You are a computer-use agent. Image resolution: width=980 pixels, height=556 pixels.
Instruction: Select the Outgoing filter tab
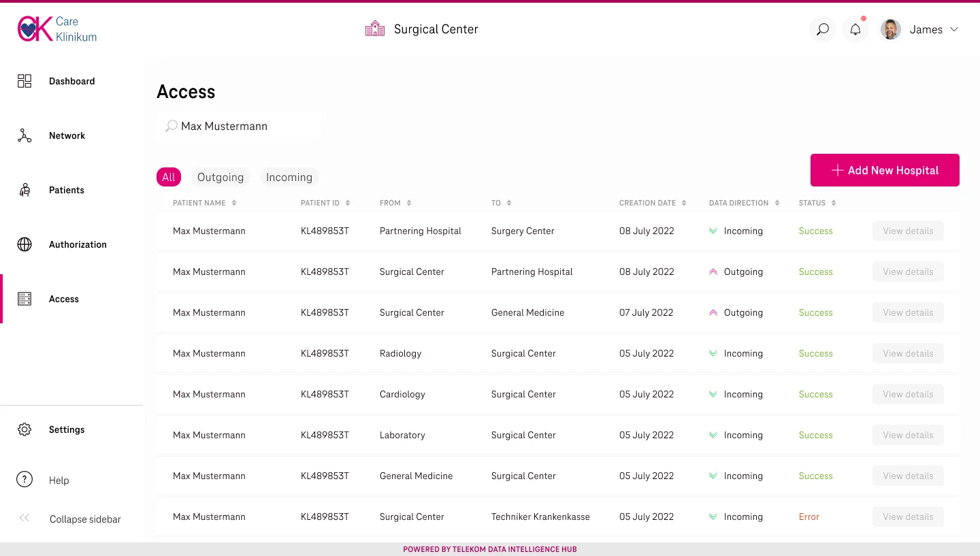(220, 177)
